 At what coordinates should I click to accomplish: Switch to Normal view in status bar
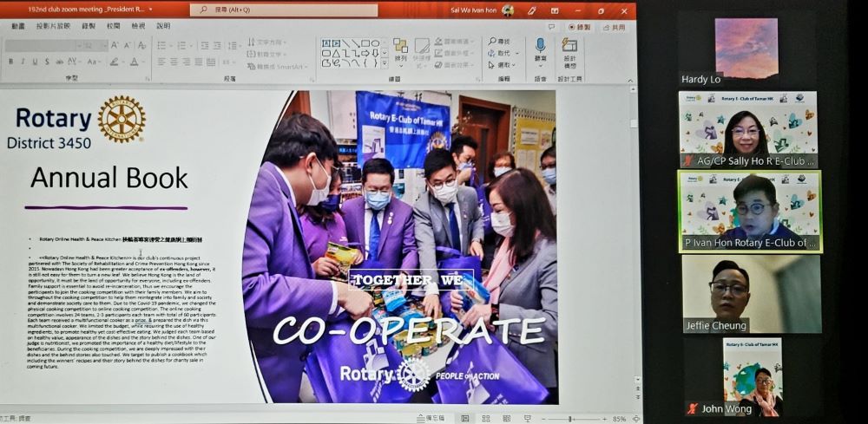tap(465, 419)
